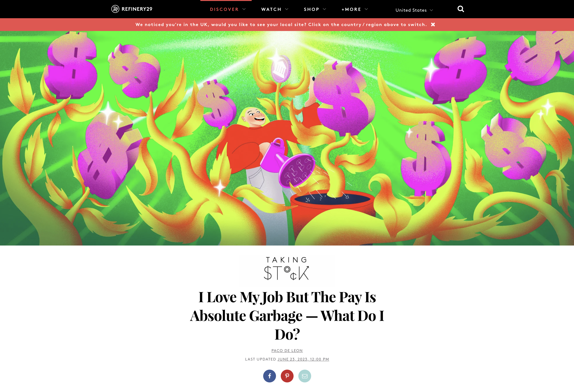The width and height of the screenshot is (574, 392).
Task: Select the Shop navigation item
Action: click(x=311, y=9)
